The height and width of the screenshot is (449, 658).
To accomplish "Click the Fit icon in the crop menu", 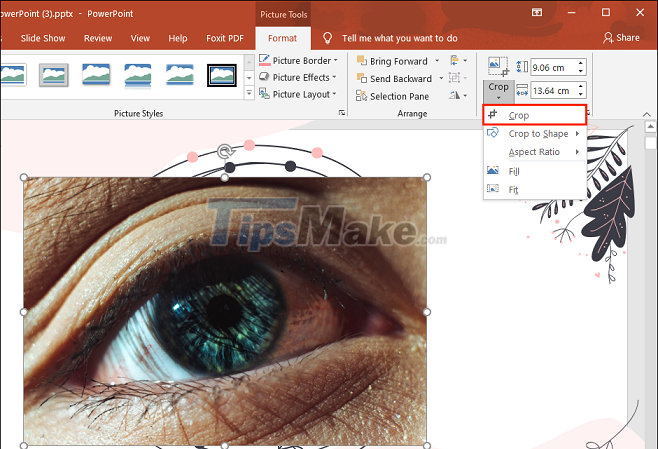I will click(x=493, y=188).
